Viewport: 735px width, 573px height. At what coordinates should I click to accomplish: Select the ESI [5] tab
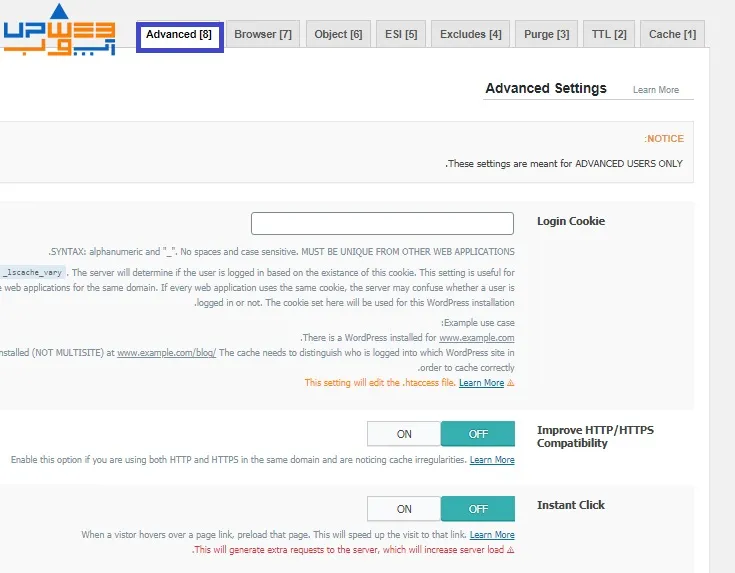(x=401, y=34)
